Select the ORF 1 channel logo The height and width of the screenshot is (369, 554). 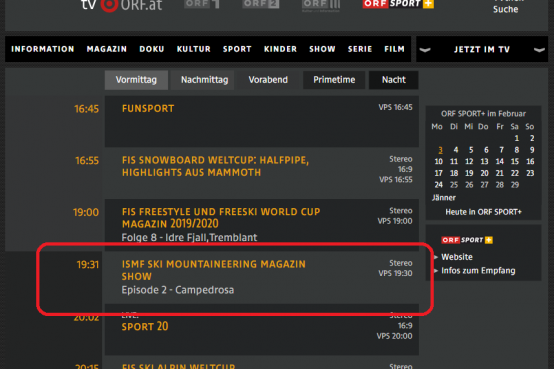pyautogui.click(x=202, y=4)
